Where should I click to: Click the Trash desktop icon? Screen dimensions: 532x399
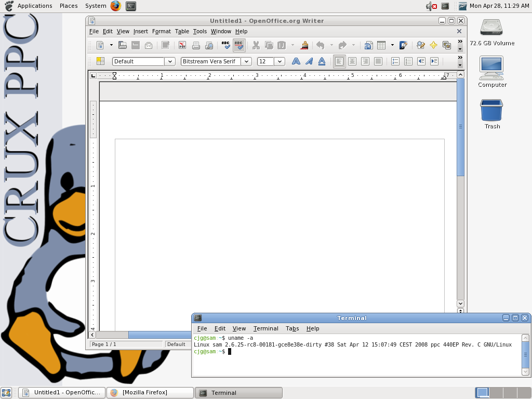[491, 114]
